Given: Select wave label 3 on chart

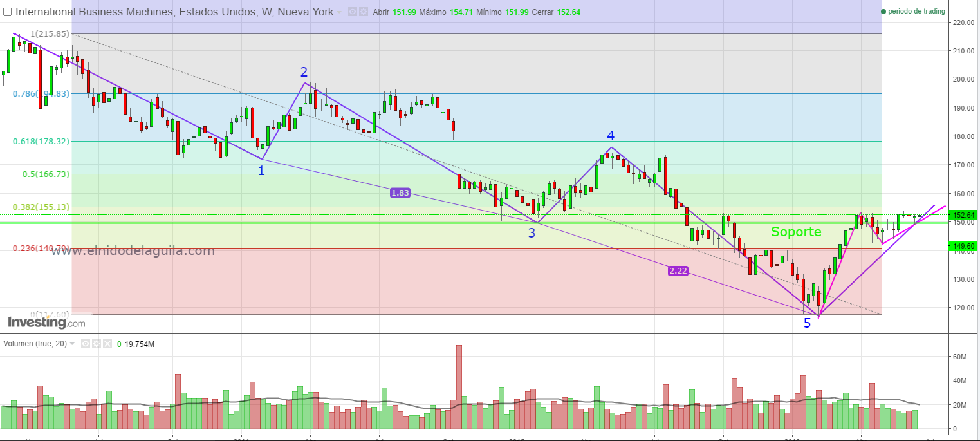Looking at the screenshot, I should click(532, 233).
